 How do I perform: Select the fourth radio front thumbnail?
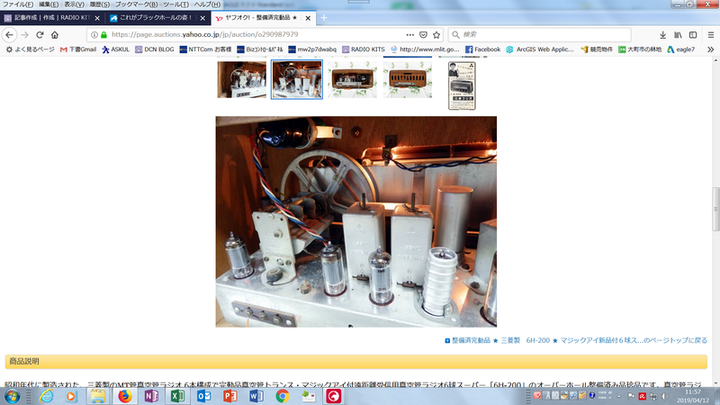point(407,79)
